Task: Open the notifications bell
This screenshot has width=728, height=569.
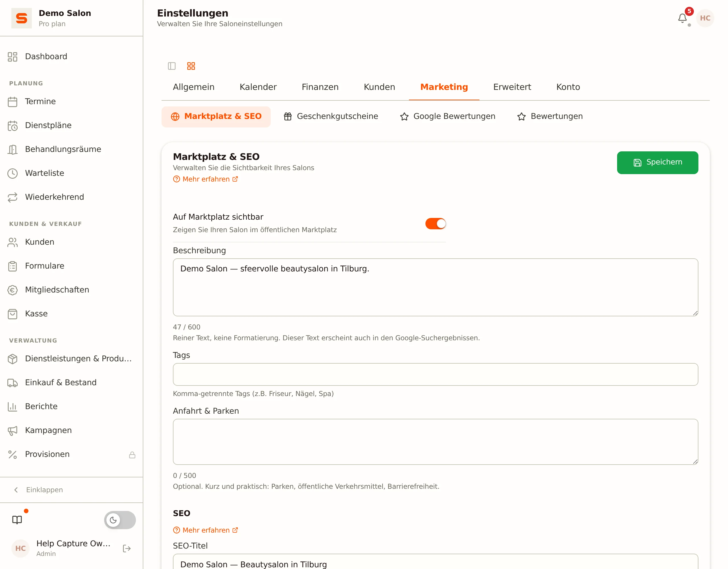Action: pyautogui.click(x=682, y=18)
